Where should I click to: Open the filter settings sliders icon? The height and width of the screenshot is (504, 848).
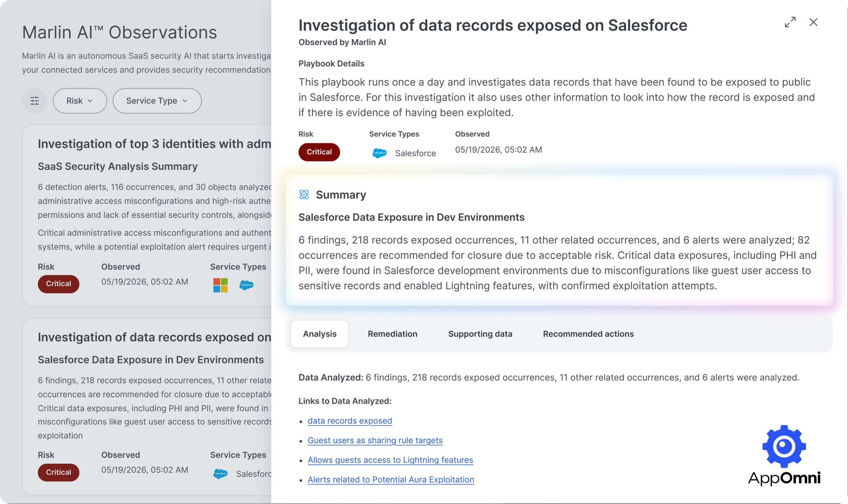35,101
